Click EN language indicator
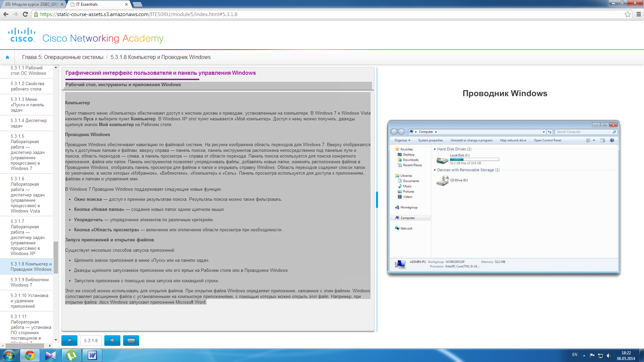Screen dimensions: 644x362 point(575,355)
